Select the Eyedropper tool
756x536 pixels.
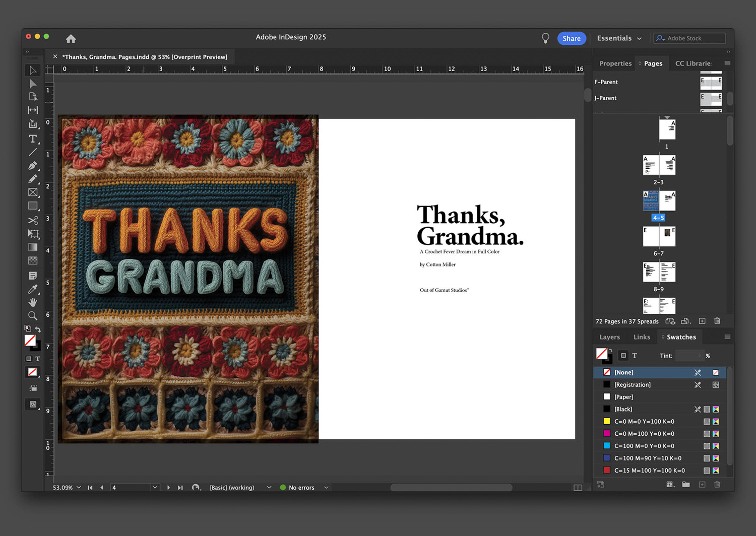33,289
